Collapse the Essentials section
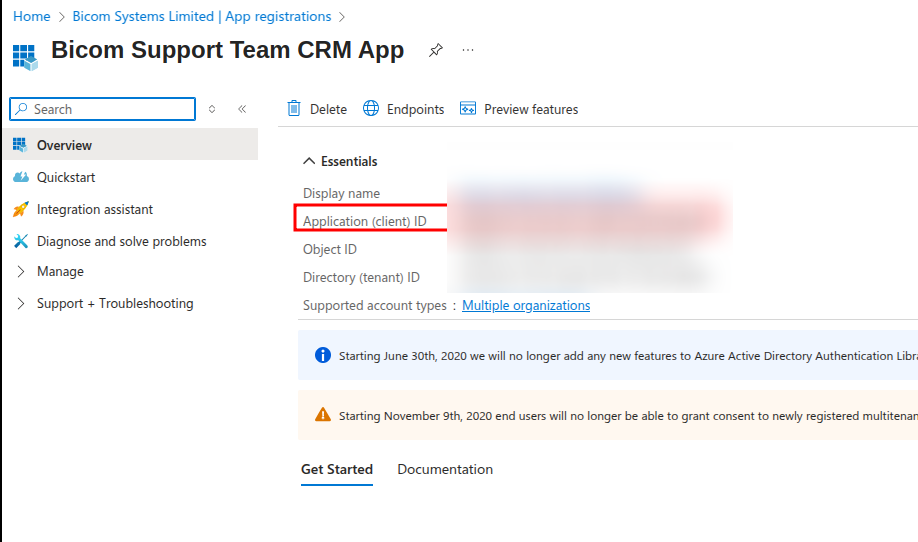Viewport: 918px width, 542px height. [x=309, y=161]
